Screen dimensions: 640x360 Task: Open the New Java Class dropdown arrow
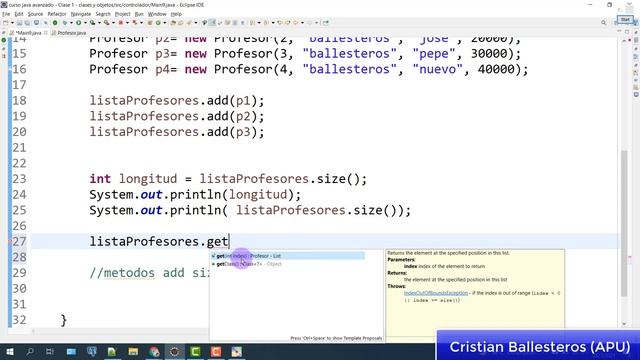(164, 23)
